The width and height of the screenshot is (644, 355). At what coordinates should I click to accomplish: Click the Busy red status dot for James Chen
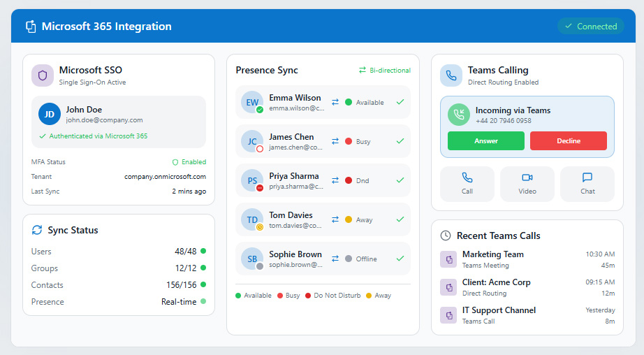pyautogui.click(x=349, y=141)
